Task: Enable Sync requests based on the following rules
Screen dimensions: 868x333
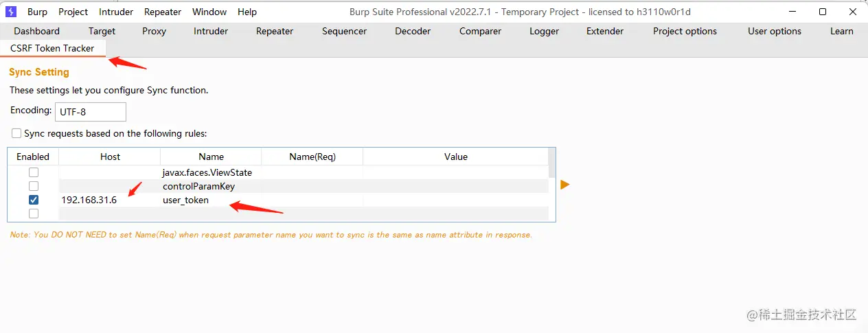Action: 16,133
